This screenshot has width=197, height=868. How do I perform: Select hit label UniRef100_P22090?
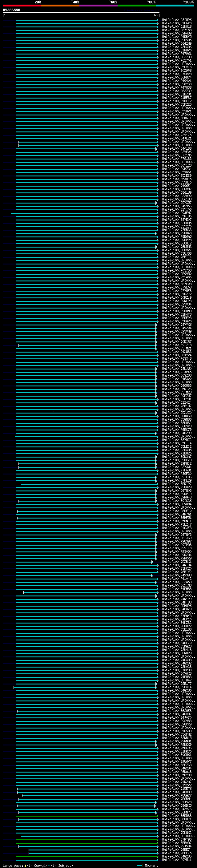176,196
